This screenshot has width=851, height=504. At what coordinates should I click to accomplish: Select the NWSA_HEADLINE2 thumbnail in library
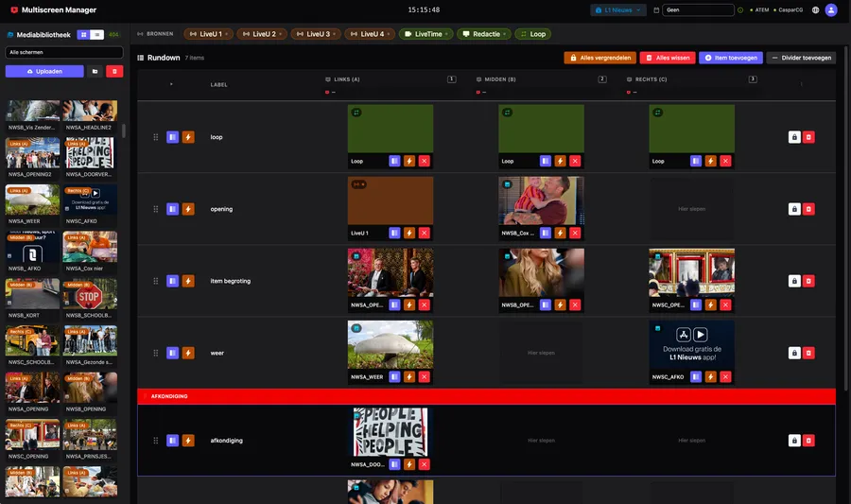90,112
